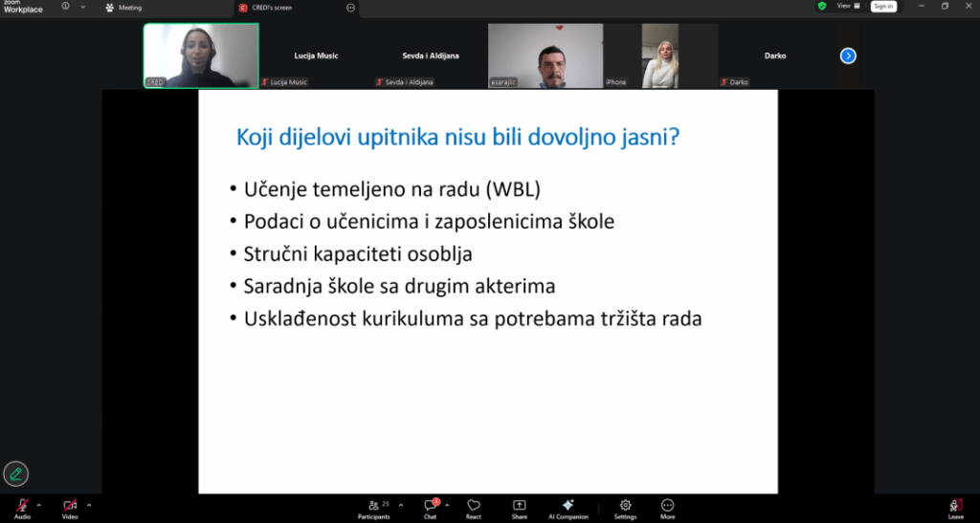Open AI Companion
The width and height of the screenshot is (980, 523).
coord(568,509)
